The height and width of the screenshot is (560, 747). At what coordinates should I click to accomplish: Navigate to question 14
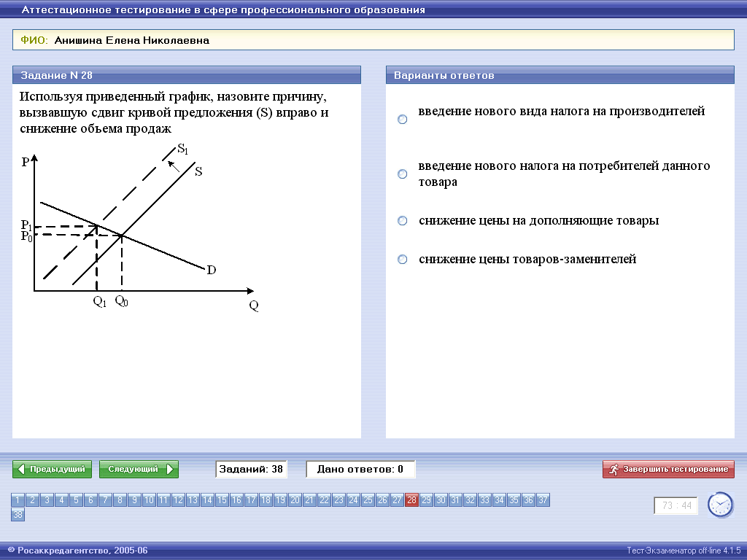[207, 500]
